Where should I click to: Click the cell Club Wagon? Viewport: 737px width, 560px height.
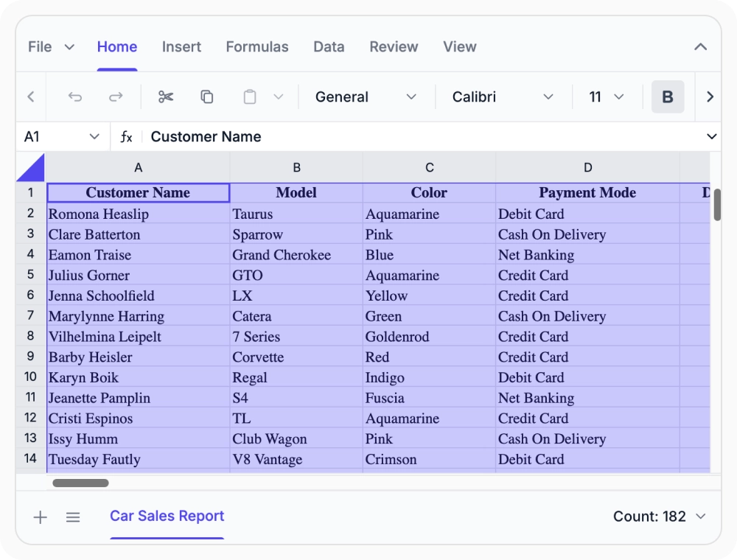[x=296, y=439]
